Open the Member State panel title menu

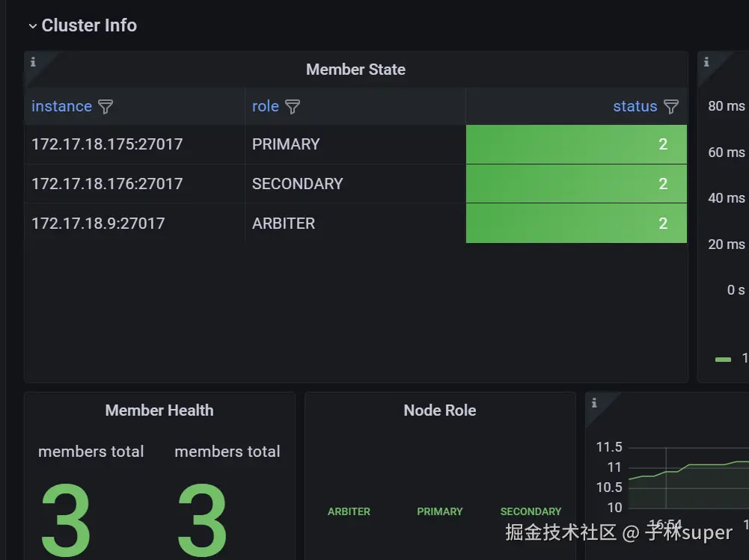tap(356, 70)
